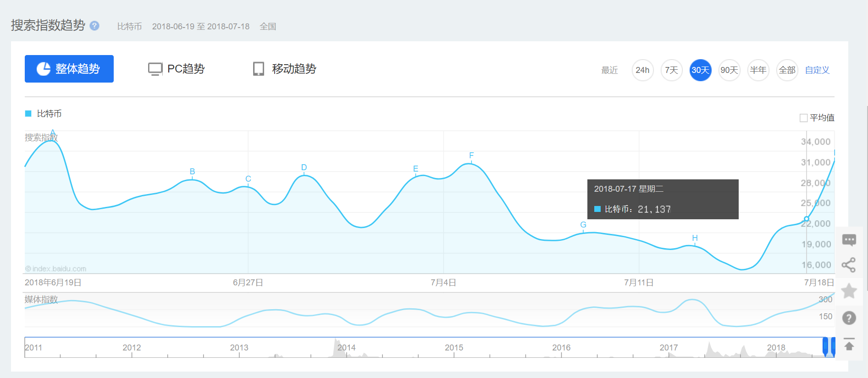Click 2011 on the timeline overview
The image size is (868, 378).
(x=33, y=348)
